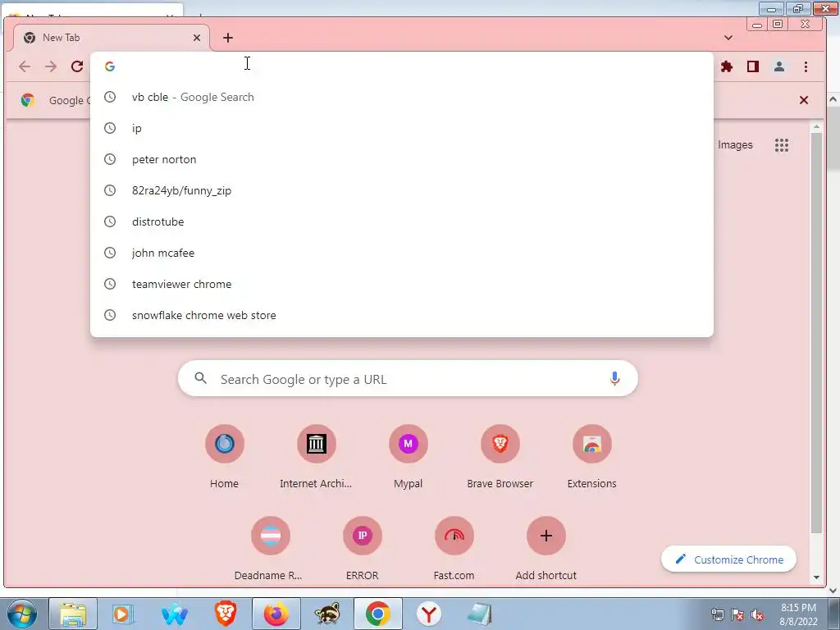840x630 pixels.
Task: Open the Windows Start menu
Action: tap(22, 614)
